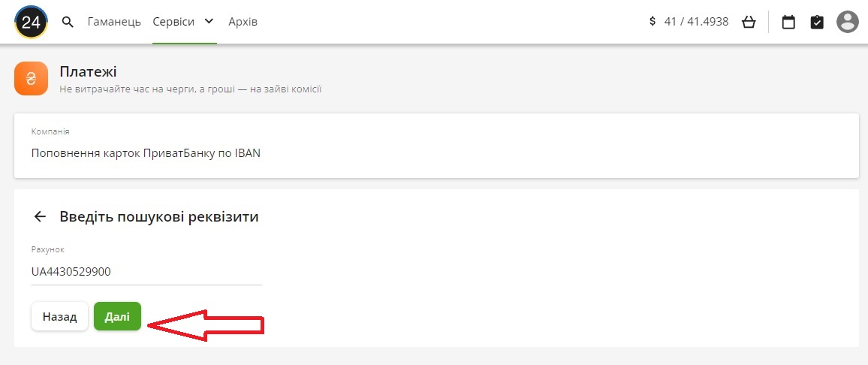Click the Privat24 logo

click(31, 22)
